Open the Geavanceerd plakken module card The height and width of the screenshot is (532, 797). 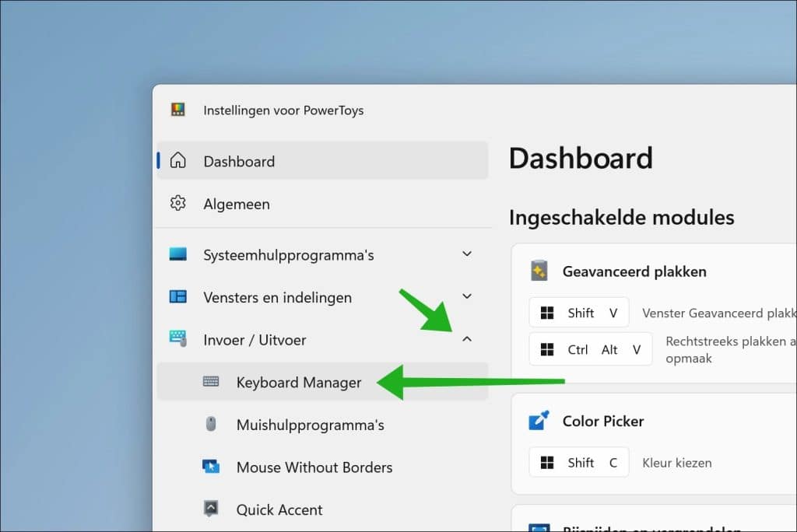(654, 313)
